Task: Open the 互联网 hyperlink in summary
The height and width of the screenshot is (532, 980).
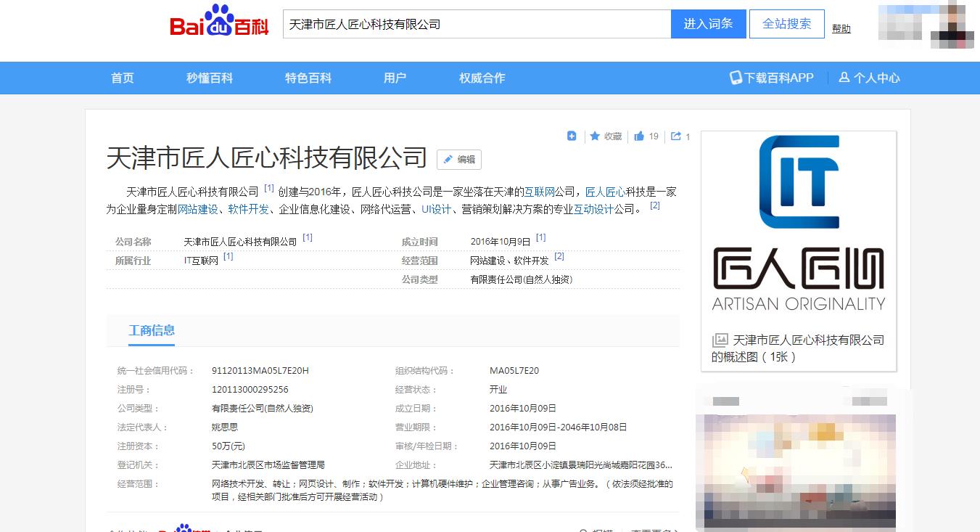Action: [x=540, y=192]
